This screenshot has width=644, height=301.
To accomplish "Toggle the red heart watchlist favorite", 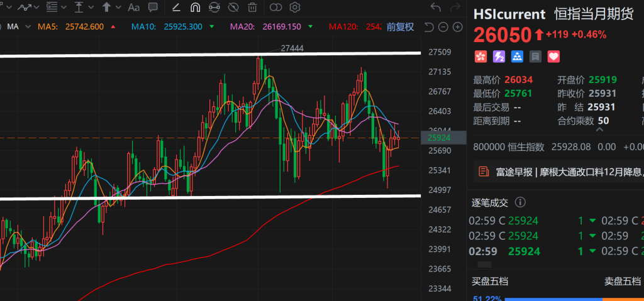I will tap(553, 57).
